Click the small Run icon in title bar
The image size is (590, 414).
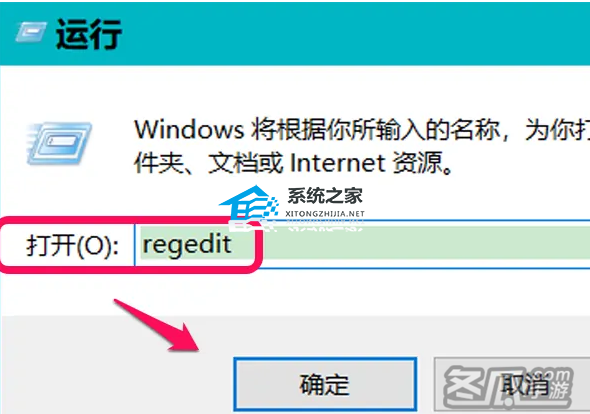[31, 32]
